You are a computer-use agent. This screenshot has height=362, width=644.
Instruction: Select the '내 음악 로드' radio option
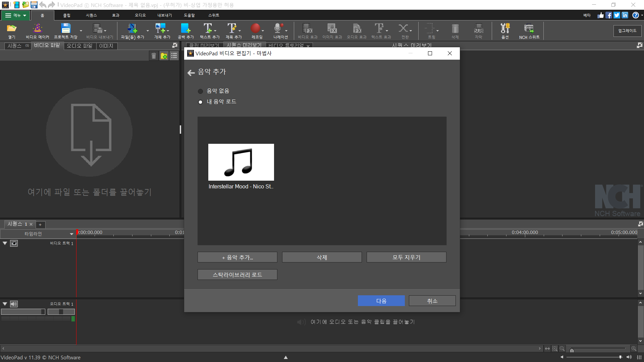(201, 102)
